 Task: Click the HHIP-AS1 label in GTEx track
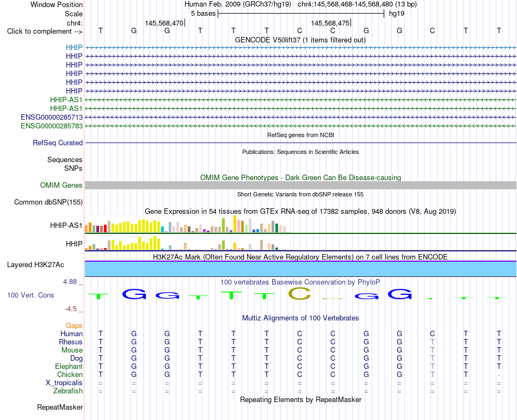coord(66,225)
